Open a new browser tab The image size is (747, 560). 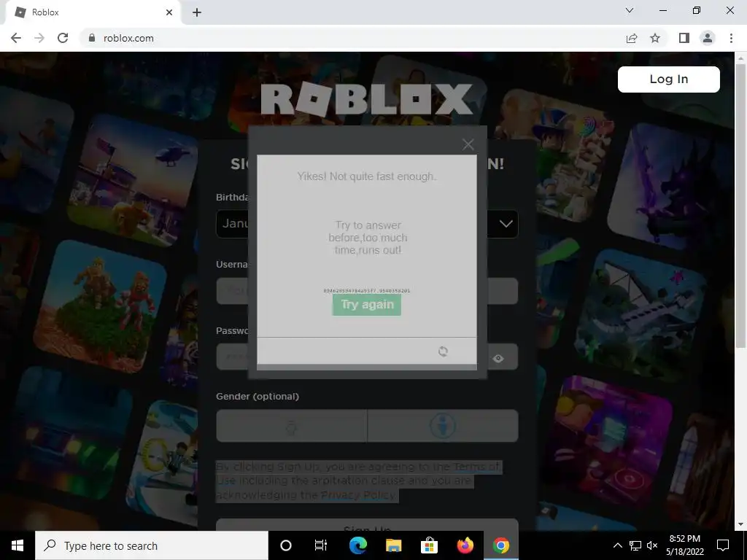tap(197, 12)
